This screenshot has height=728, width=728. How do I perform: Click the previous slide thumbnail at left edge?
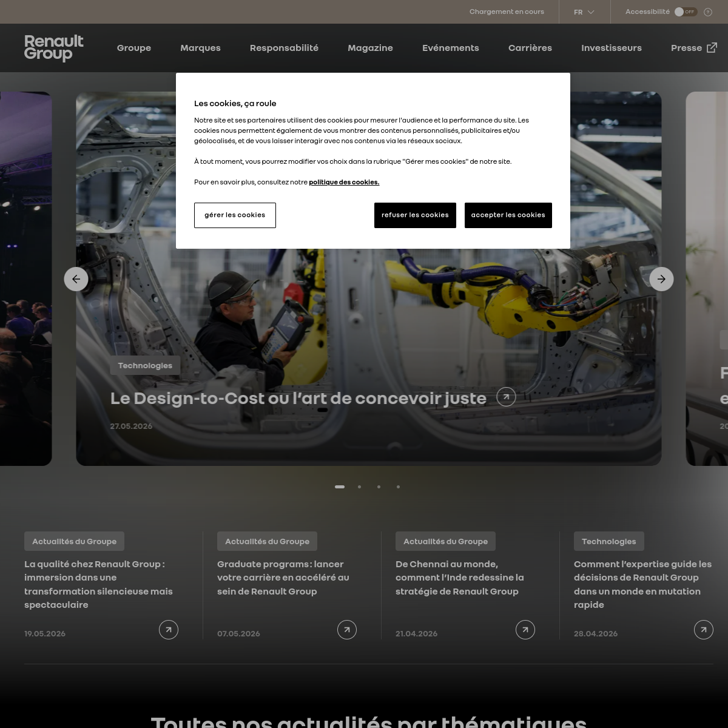(x=25, y=279)
